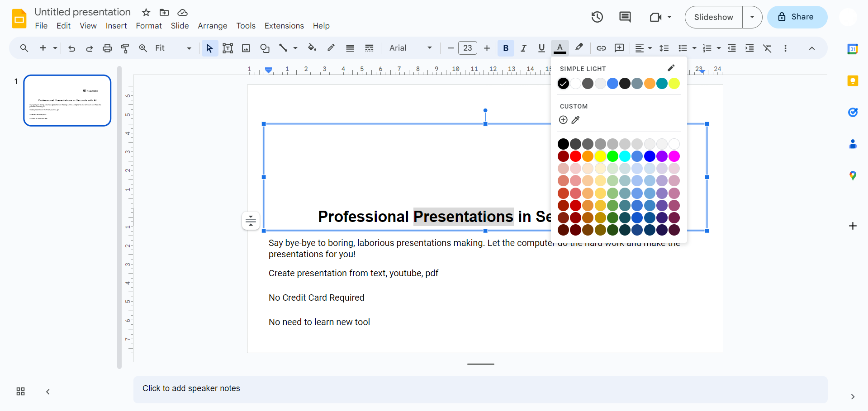Open the fill color bucket tool
The height and width of the screenshot is (411, 868).
[312, 48]
